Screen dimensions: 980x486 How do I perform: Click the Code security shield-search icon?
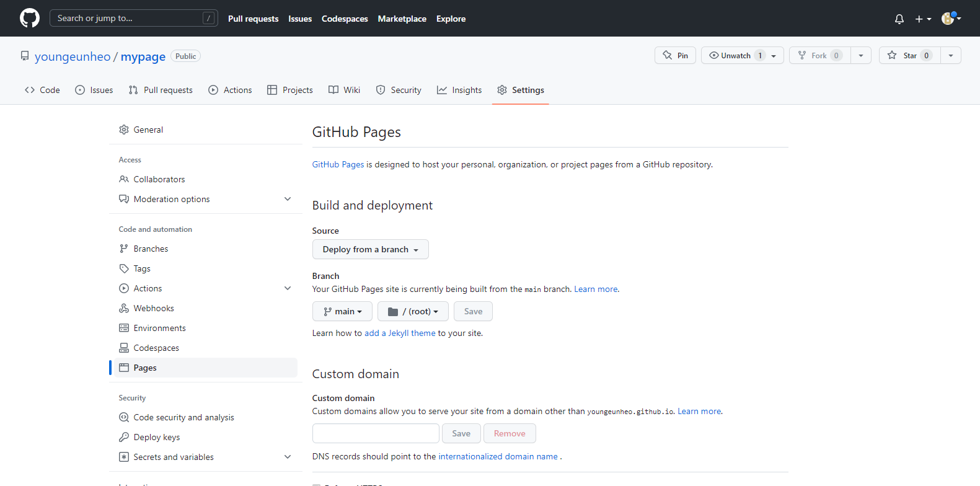(124, 417)
